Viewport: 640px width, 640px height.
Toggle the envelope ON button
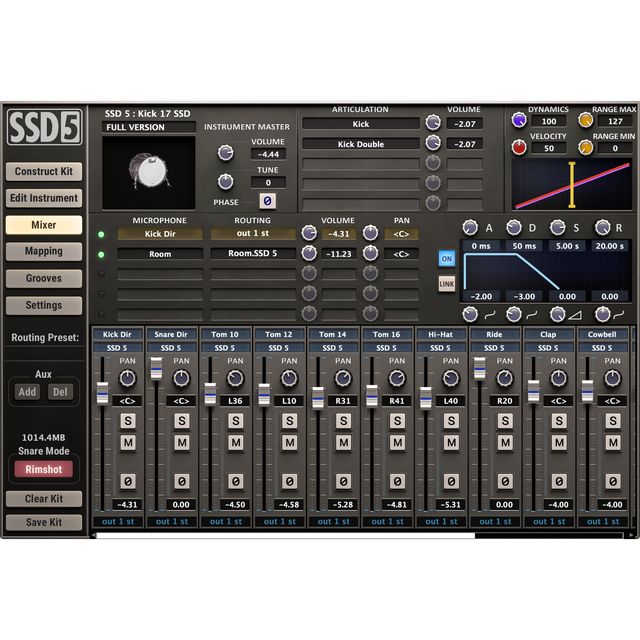click(447, 259)
